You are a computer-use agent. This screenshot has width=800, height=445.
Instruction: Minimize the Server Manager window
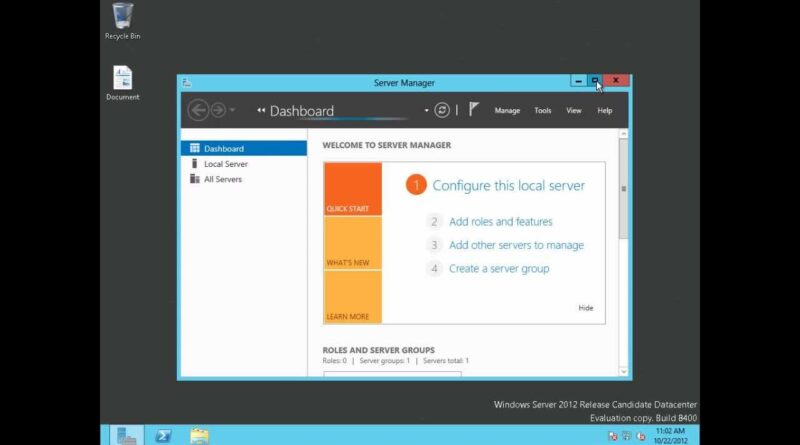(x=578, y=81)
